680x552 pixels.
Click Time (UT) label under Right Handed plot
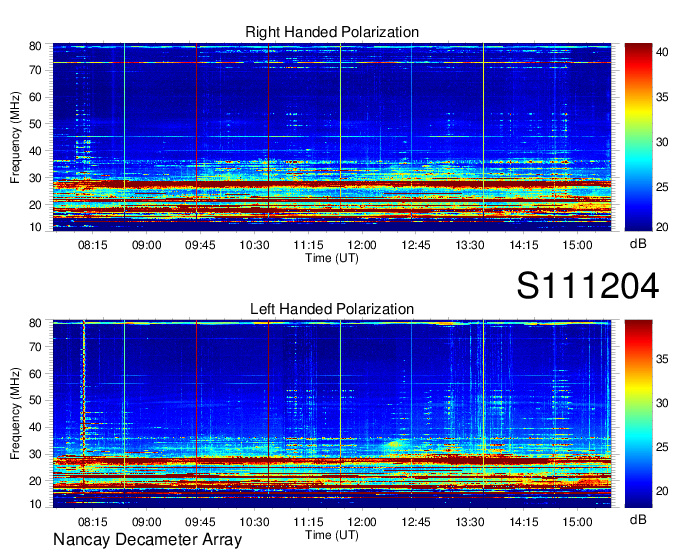coord(332,258)
